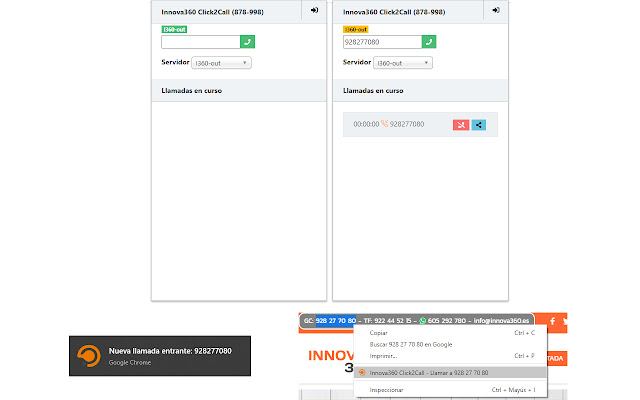640x400 pixels.
Task: Click green call button beside 928277080 field
Action: (429, 42)
